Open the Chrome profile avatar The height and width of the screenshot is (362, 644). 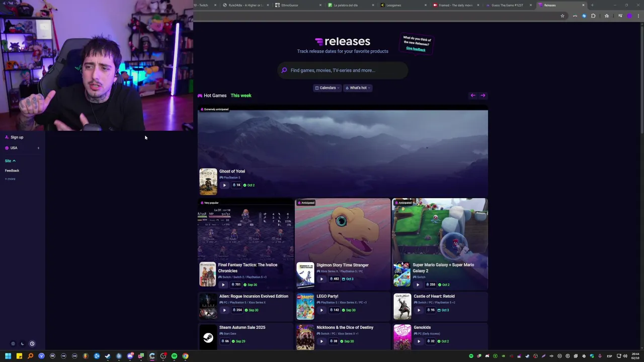pyautogui.click(x=629, y=16)
